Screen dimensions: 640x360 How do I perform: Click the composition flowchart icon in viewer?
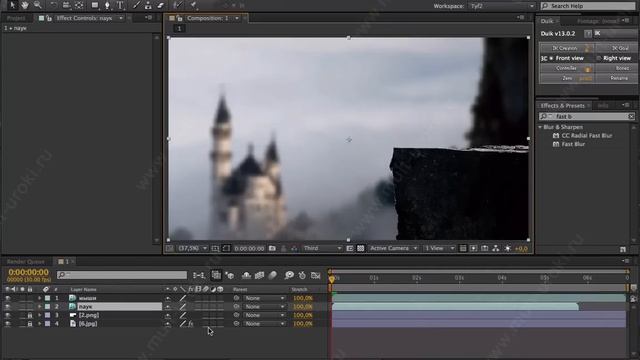click(496, 248)
